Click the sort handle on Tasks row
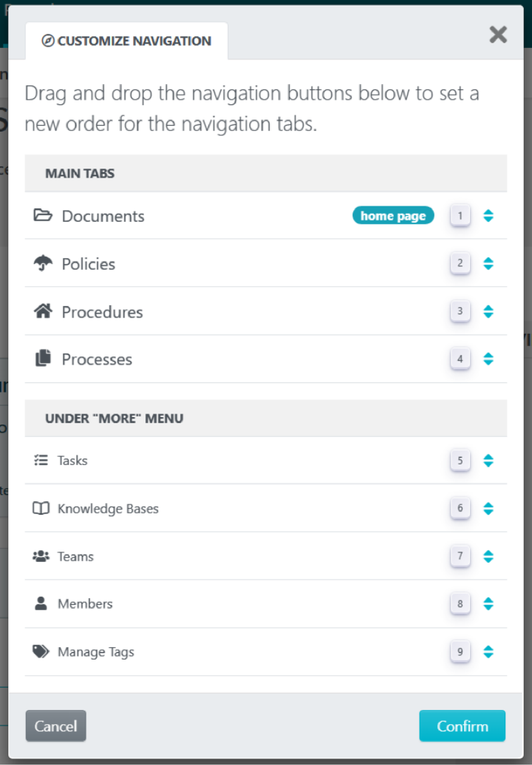 [488, 460]
